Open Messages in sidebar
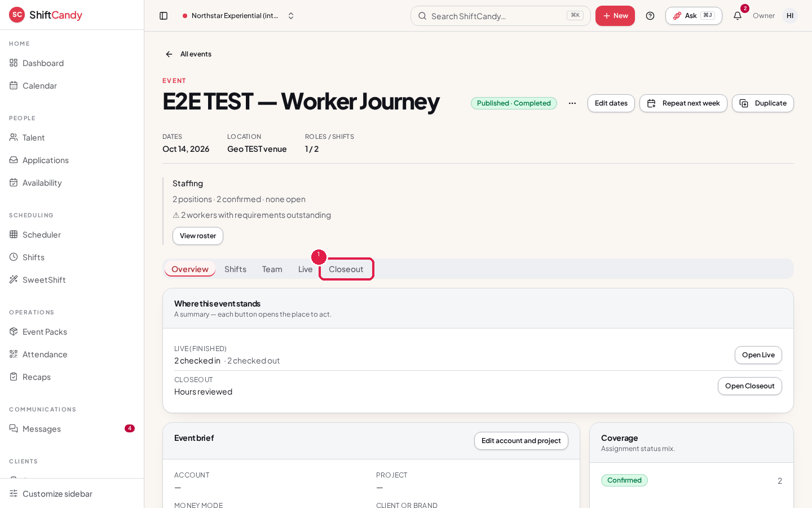Screen dimensions: 812x508 (72, 429)
